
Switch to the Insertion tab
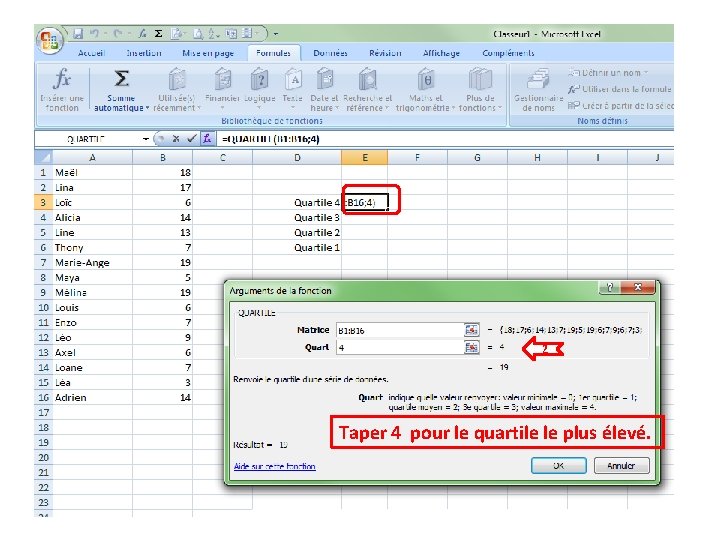144,53
